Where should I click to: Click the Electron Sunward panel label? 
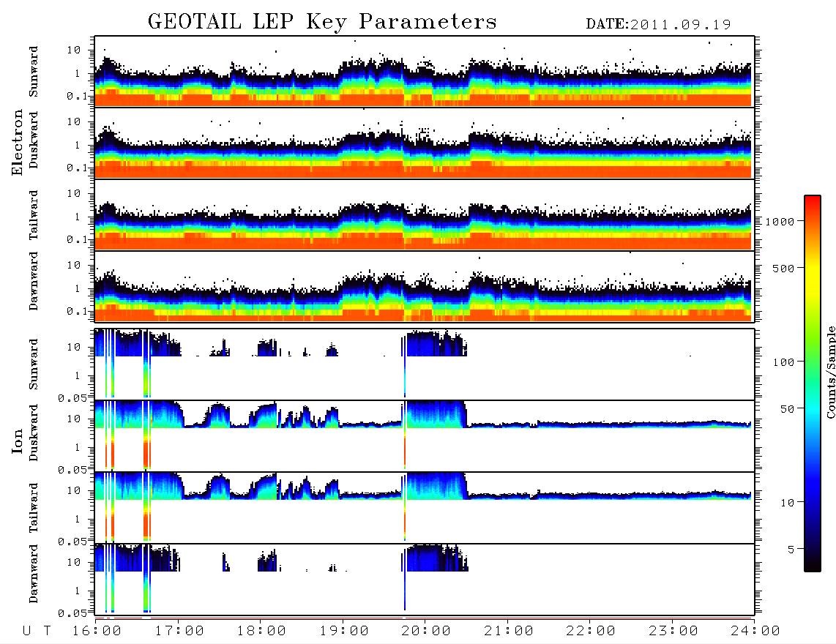click(34, 72)
